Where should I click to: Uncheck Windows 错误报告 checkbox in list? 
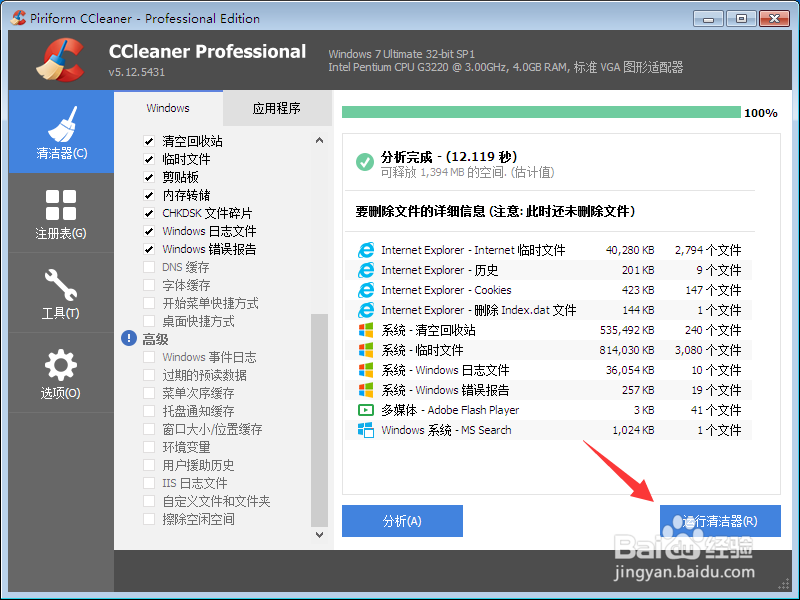coord(149,249)
